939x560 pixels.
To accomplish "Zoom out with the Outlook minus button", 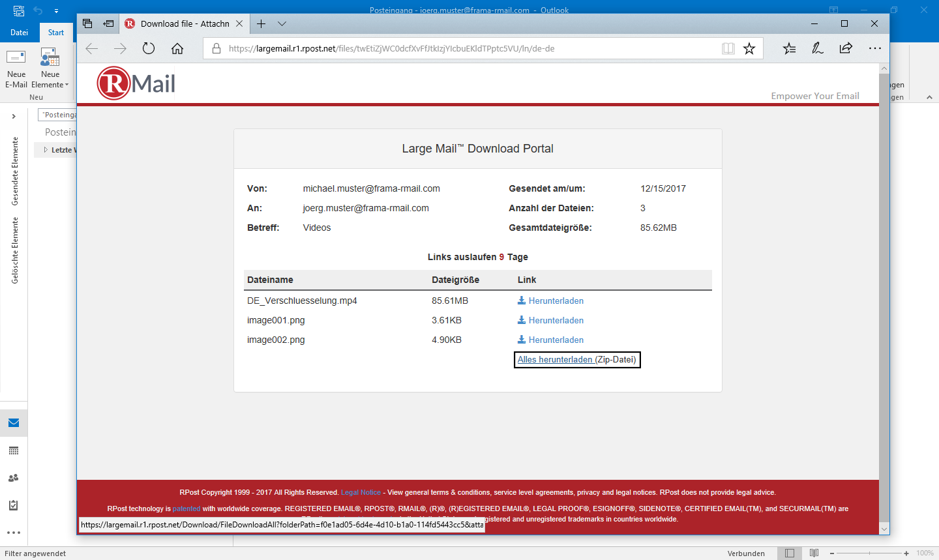I will click(x=832, y=553).
